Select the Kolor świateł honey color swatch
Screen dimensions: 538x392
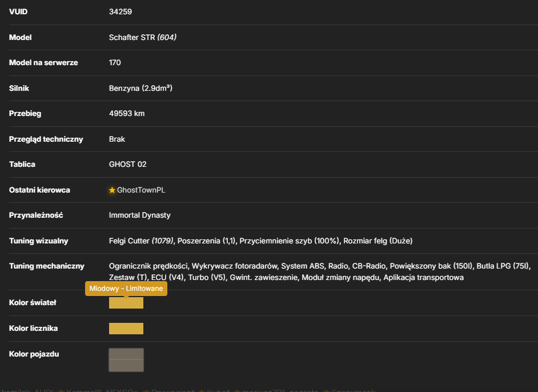pos(126,303)
